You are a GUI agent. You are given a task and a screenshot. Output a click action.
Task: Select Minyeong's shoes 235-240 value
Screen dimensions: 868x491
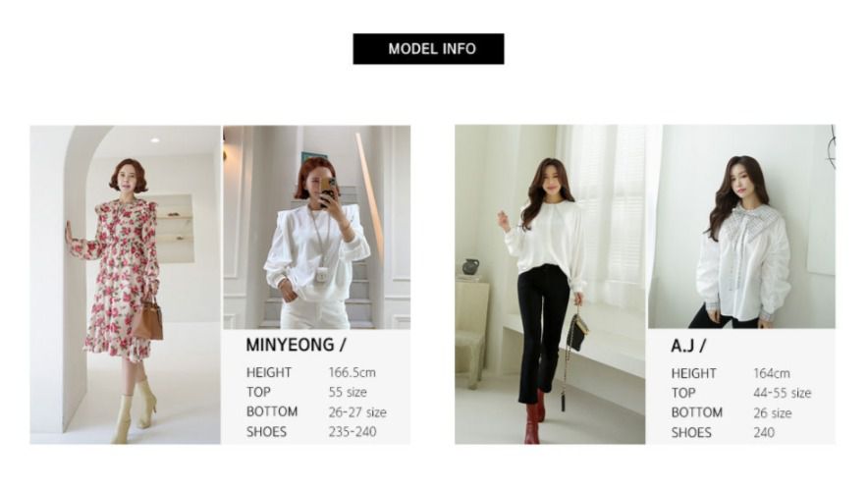click(353, 432)
